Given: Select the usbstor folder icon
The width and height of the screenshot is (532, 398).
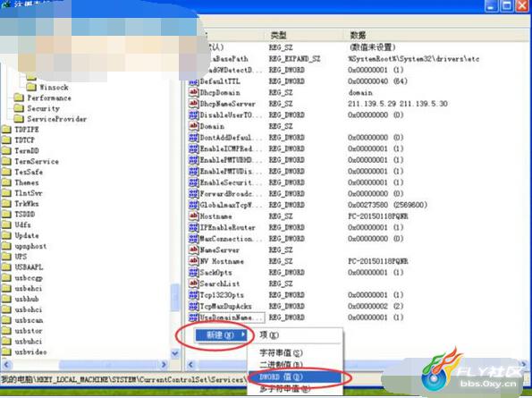Looking at the screenshot, I should [x=6, y=331].
